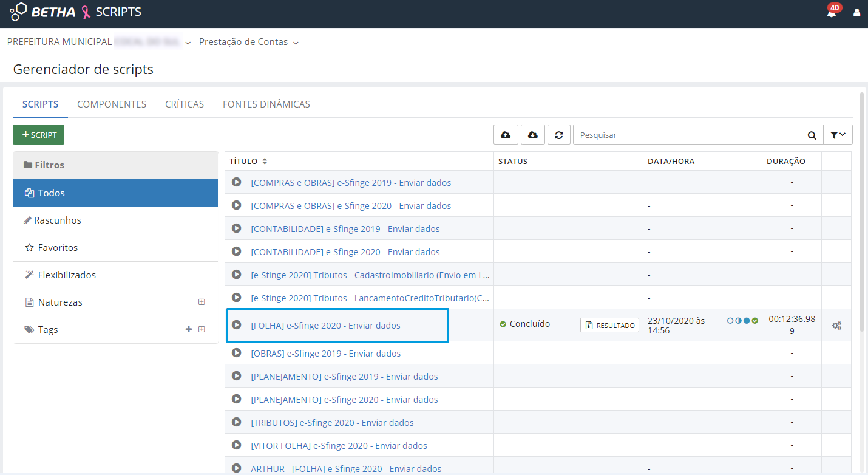This screenshot has width=868, height=475.
Task: Click the 23/10/2020 às 14:56 date
Action: [677, 325]
